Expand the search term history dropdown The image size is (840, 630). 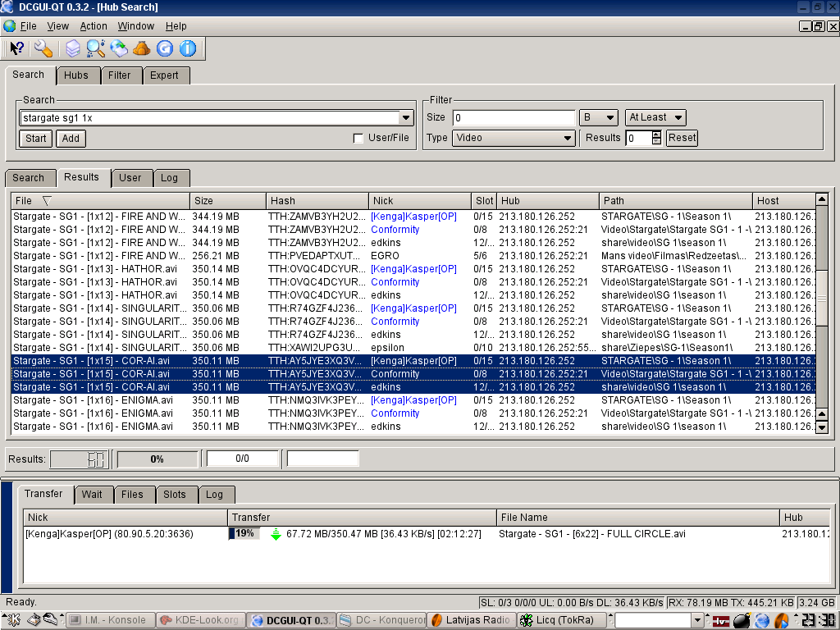[405, 118]
